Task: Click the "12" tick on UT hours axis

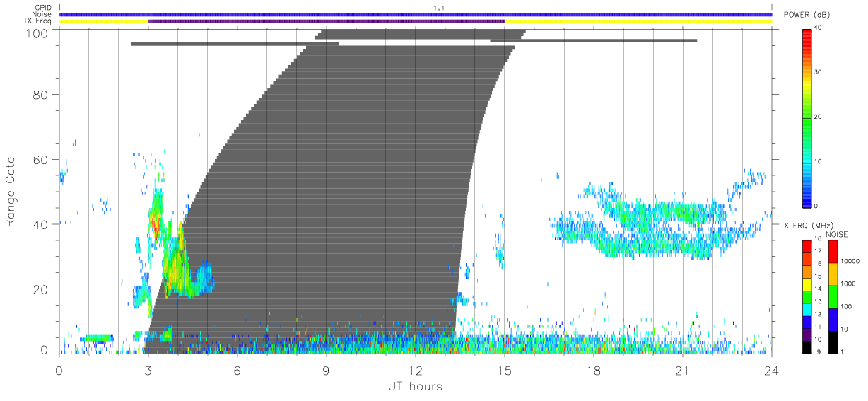Action: pos(416,371)
